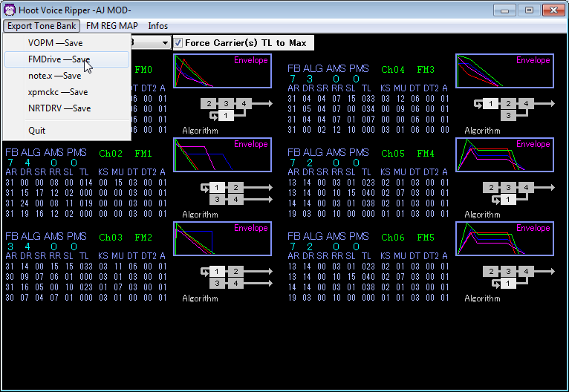Choose VOPM —Save from the menu
Viewport: 569px width, 392px height.
55,43
